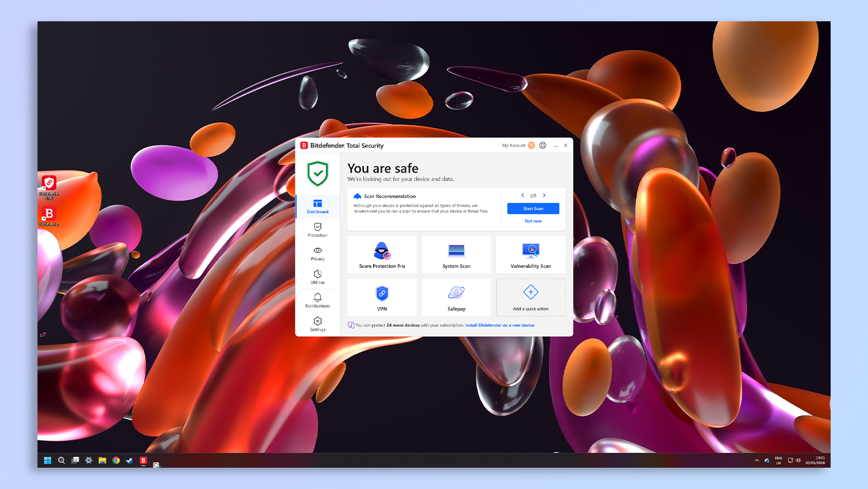Screen dimensions: 868x489
Task: Click Bitdefender icon on taskbar
Action: click(x=143, y=460)
